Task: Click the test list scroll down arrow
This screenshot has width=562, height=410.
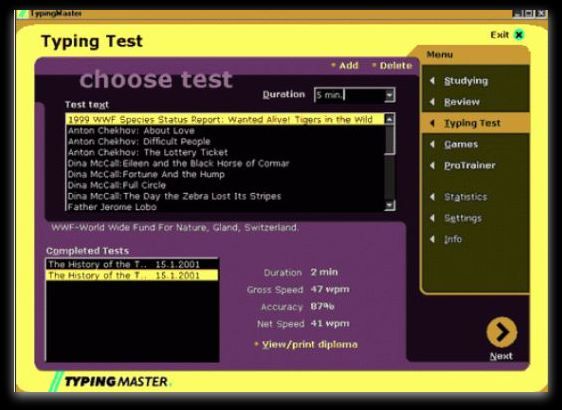Action: (x=390, y=205)
